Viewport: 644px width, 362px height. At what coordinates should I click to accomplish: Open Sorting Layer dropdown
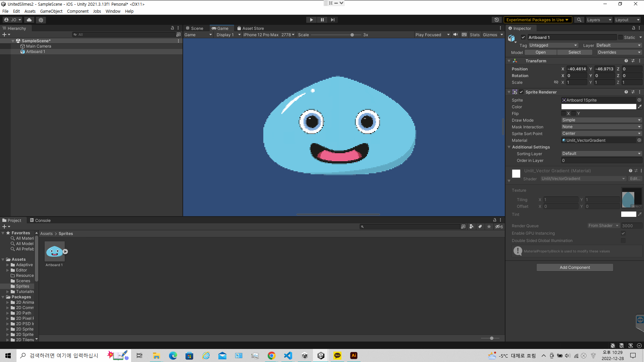click(x=602, y=154)
